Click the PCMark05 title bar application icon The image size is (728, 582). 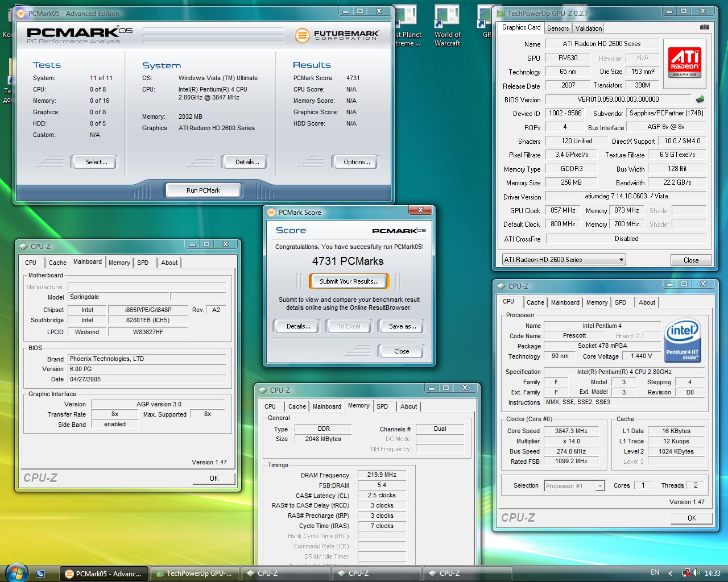click(x=22, y=13)
